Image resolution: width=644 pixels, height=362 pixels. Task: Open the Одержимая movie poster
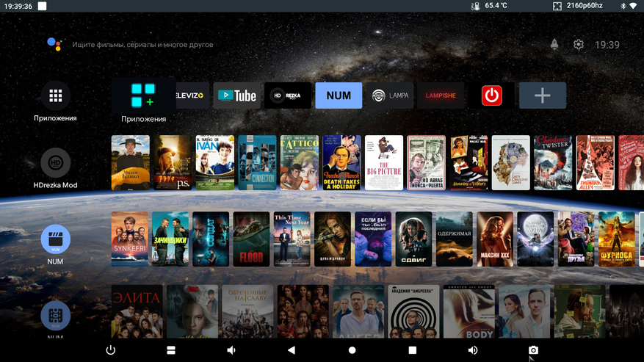455,239
